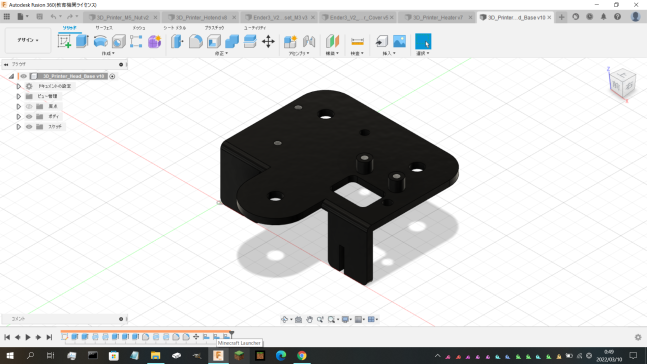Switch to the Mesh tab

(139, 28)
